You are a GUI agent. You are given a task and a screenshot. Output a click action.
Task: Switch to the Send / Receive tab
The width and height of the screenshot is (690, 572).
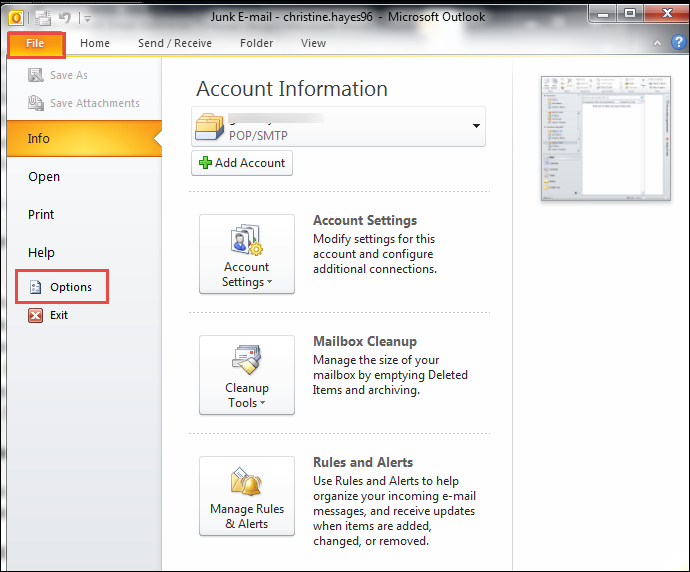pos(175,43)
